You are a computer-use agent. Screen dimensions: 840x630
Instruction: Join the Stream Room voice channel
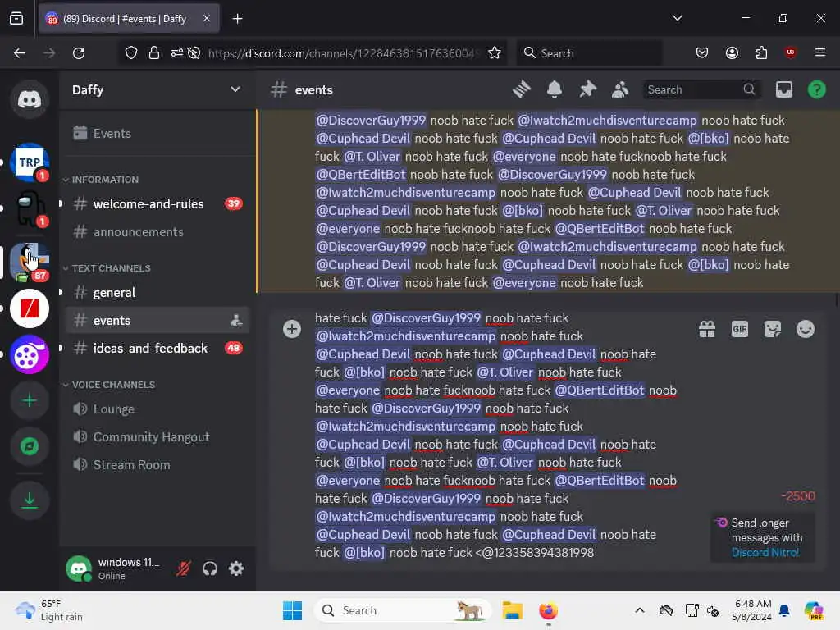[157, 465]
